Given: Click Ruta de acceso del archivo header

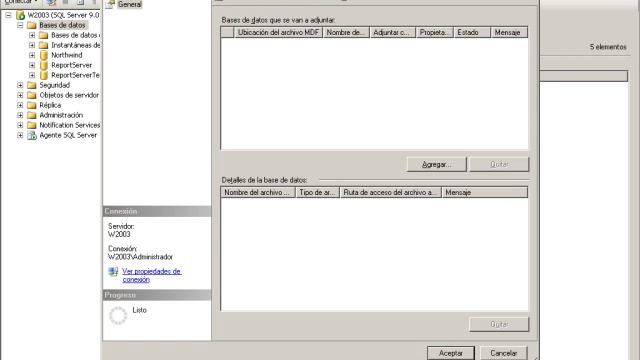Looking at the screenshot, I should [x=391, y=192].
